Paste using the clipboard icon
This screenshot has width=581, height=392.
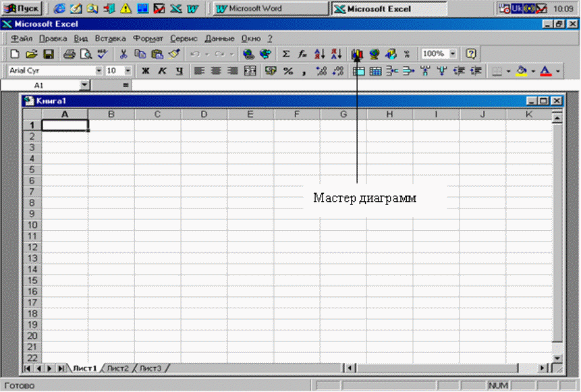point(157,54)
